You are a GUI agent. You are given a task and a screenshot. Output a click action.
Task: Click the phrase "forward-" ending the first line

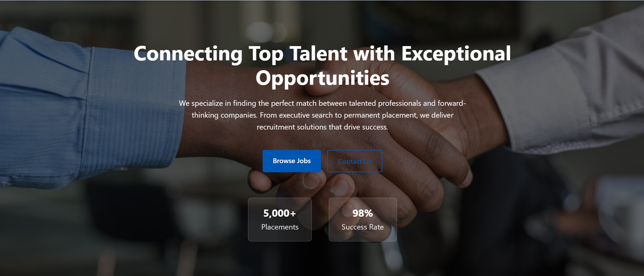click(452, 103)
